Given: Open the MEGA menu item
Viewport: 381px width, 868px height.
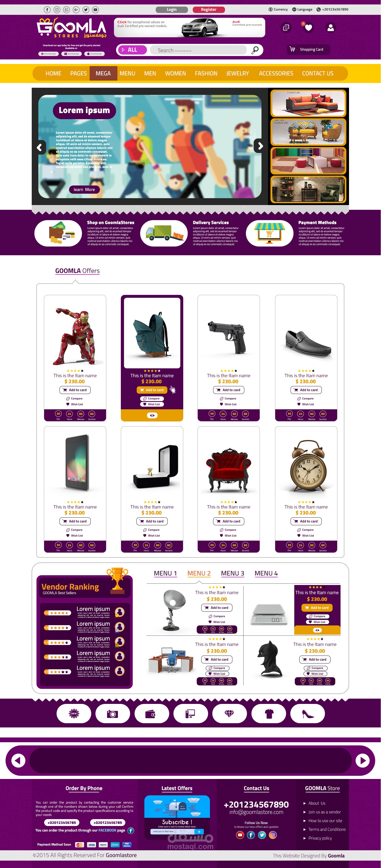Looking at the screenshot, I should 103,73.
